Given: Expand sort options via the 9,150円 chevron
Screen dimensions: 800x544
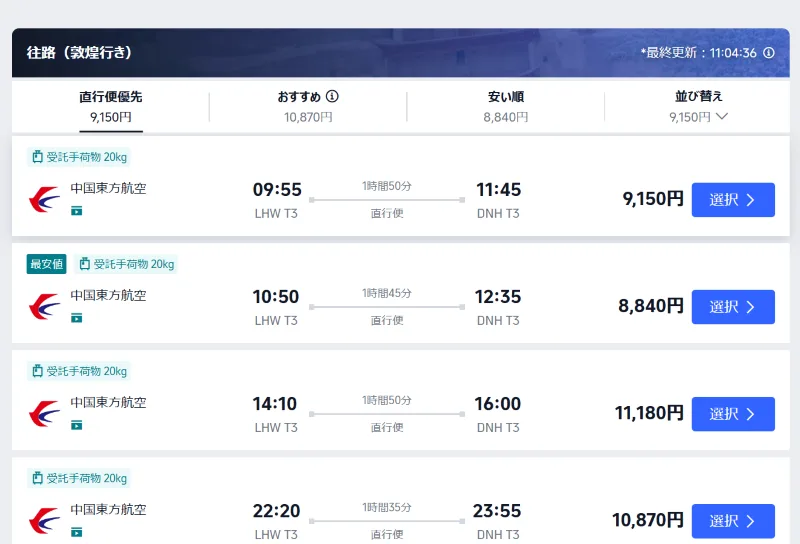Looking at the screenshot, I should (722, 117).
